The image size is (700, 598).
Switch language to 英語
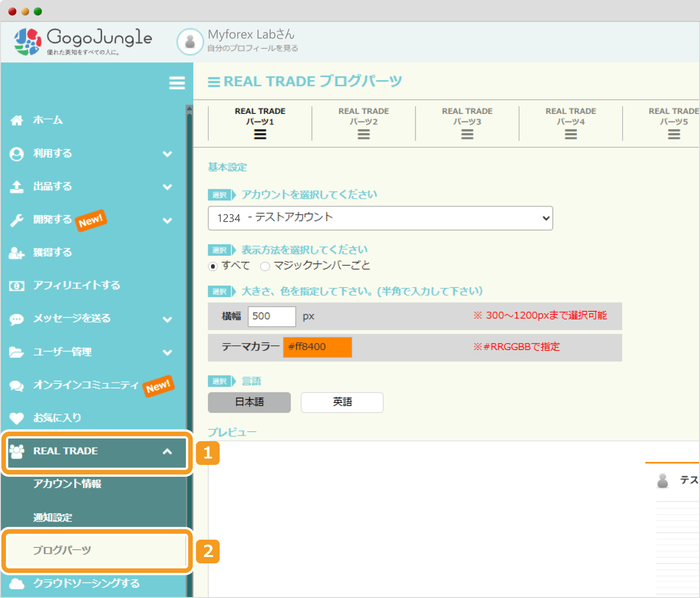click(342, 402)
